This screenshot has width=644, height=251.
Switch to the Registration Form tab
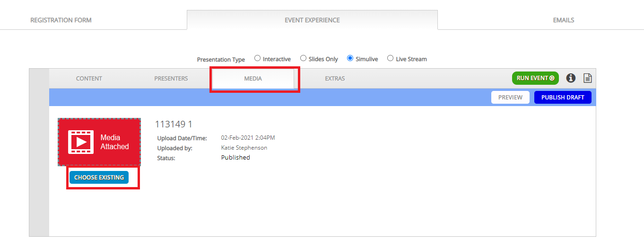61,20
